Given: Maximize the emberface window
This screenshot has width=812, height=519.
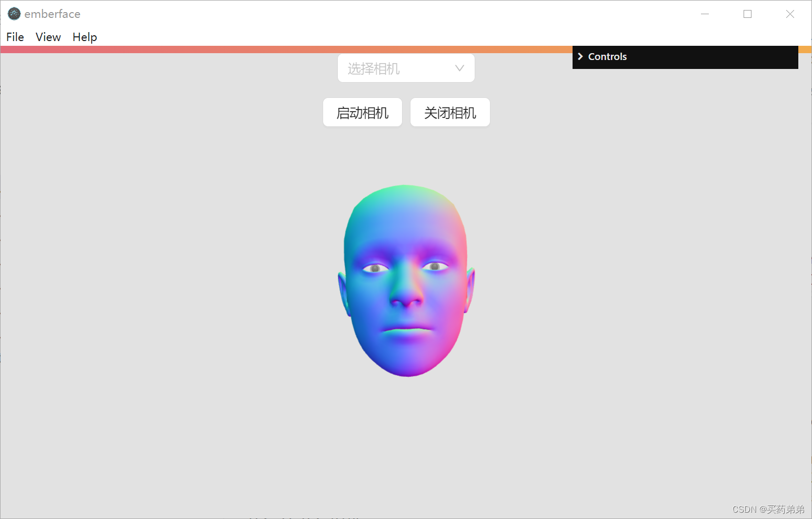Looking at the screenshot, I should click(x=747, y=14).
